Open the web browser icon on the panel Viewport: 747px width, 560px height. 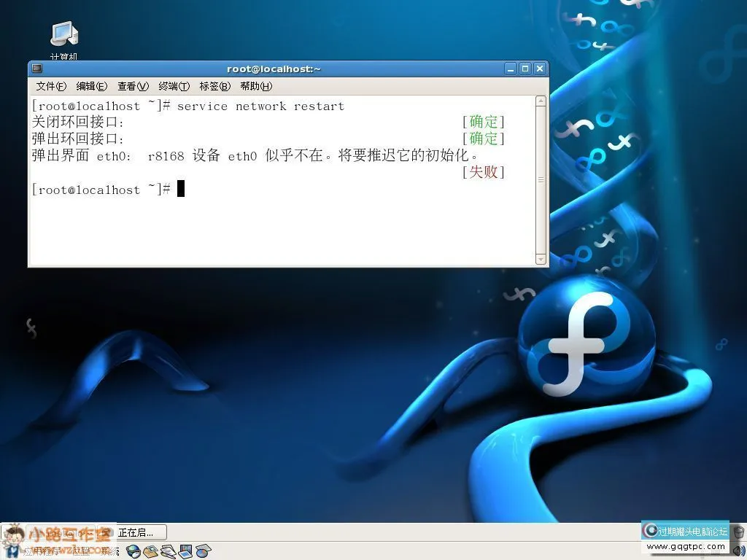[133, 551]
